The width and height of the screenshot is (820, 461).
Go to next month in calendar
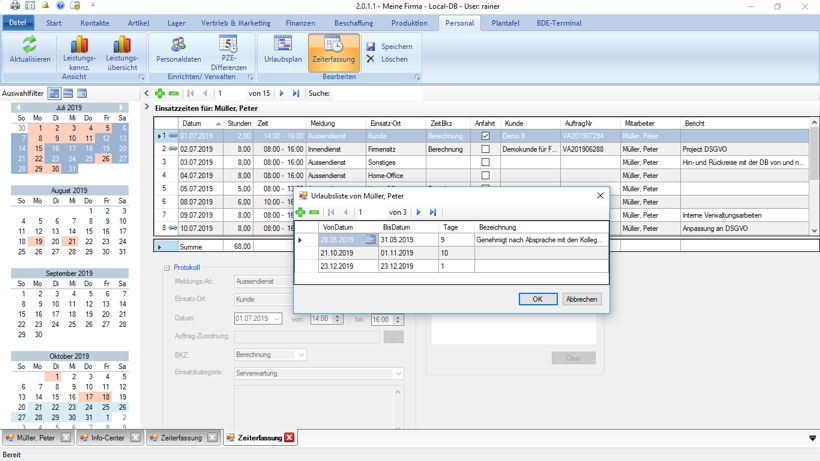pos(121,107)
